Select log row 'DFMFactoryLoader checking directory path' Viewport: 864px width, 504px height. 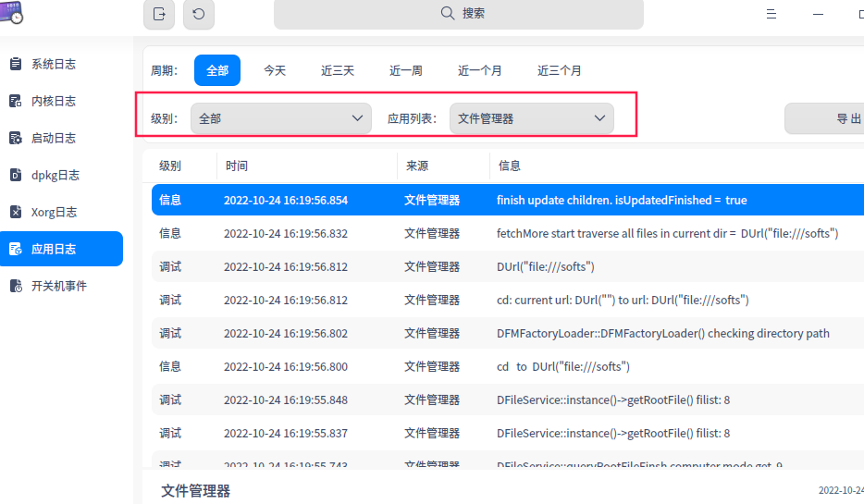pyautogui.click(x=508, y=333)
